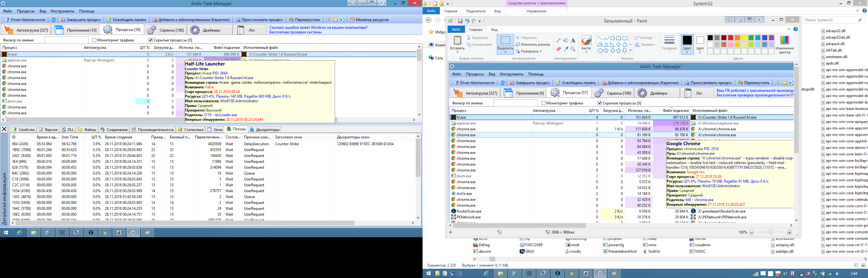Choose the Down arrow shape in Фигуры
The image size is (868, 278).
coord(625,51)
